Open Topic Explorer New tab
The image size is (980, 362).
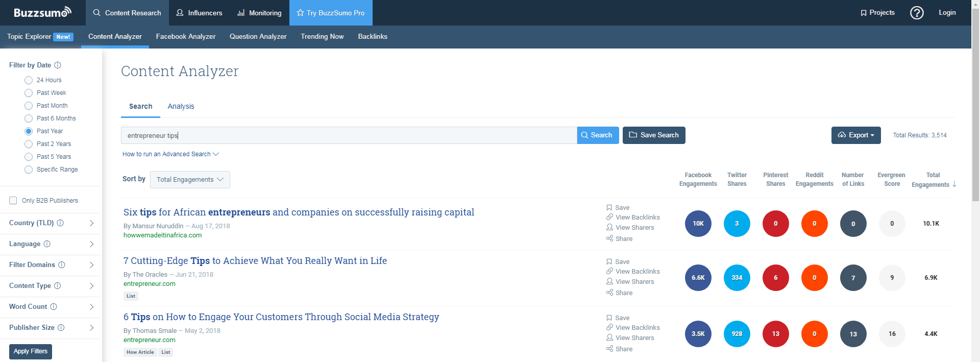point(40,37)
